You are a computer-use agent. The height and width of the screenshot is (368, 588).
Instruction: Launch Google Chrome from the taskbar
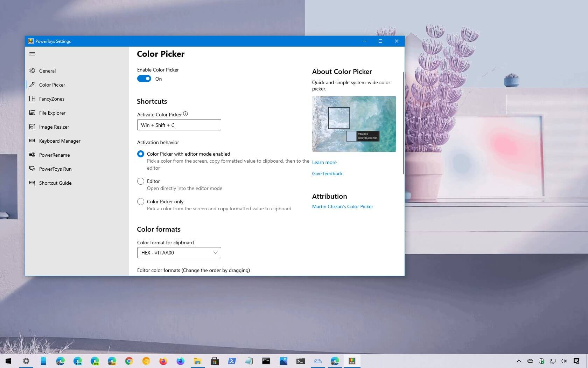pos(129,361)
